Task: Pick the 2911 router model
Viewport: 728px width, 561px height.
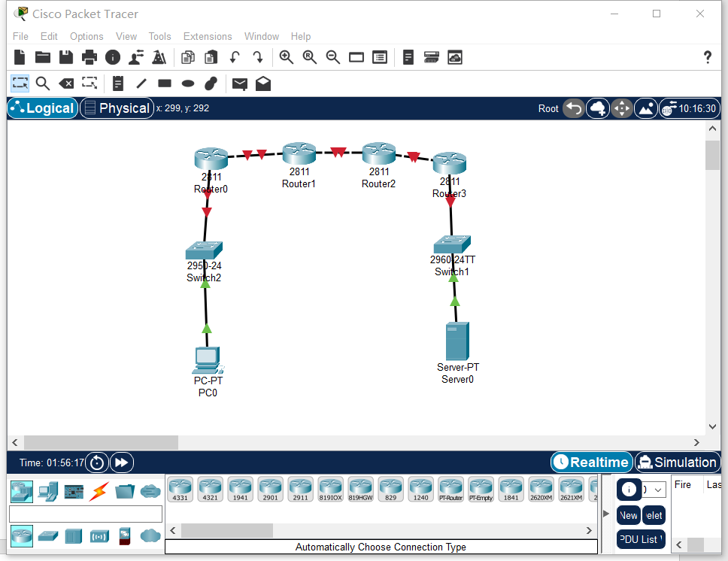Action: [x=300, y=490]
